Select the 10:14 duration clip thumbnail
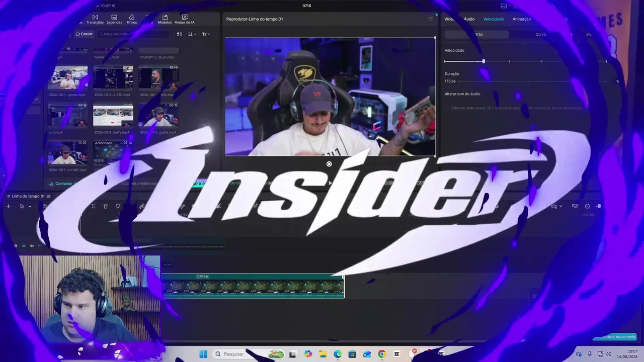The width and height of the screenshot is (644, 362). click(x=158, y=78)
